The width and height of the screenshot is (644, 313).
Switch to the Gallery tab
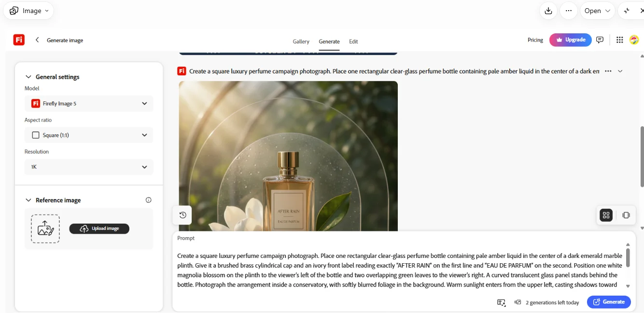coord(301,42)
